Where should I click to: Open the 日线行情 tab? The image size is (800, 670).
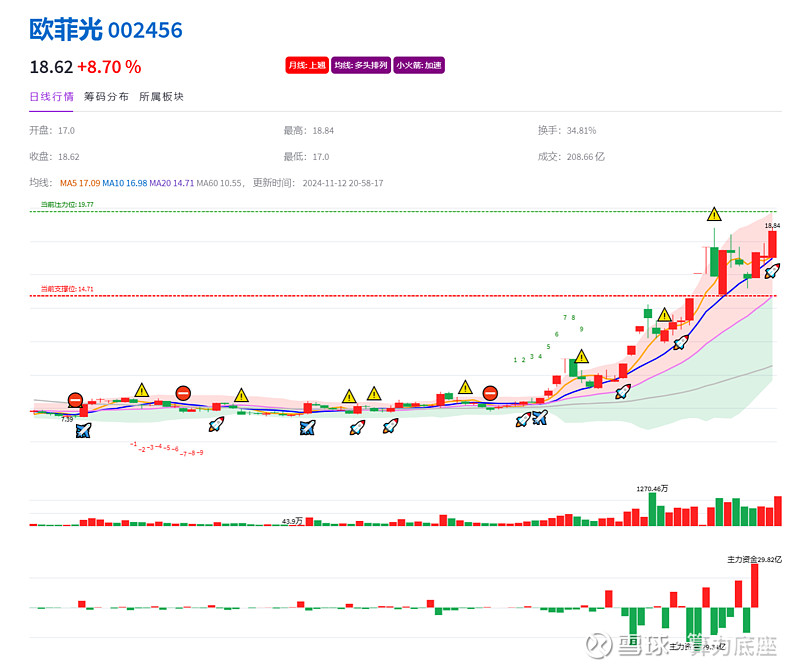[51, 96]
